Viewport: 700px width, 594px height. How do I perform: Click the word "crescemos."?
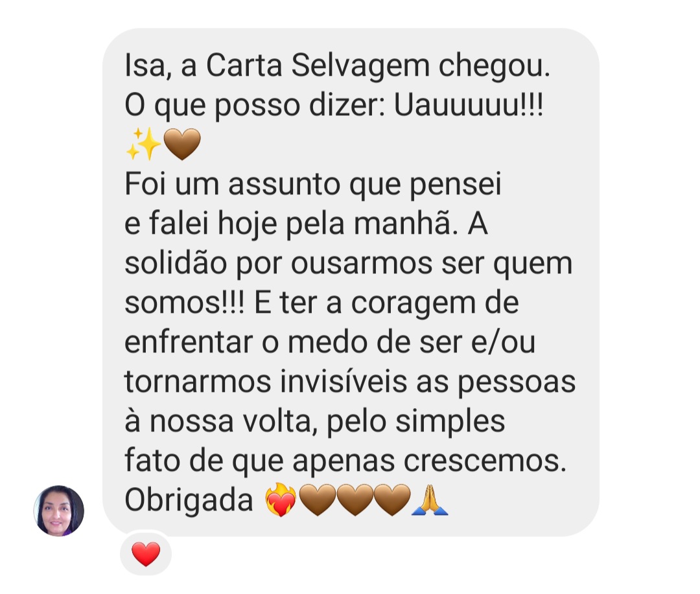pyautogui.click(x=485, y=461)
